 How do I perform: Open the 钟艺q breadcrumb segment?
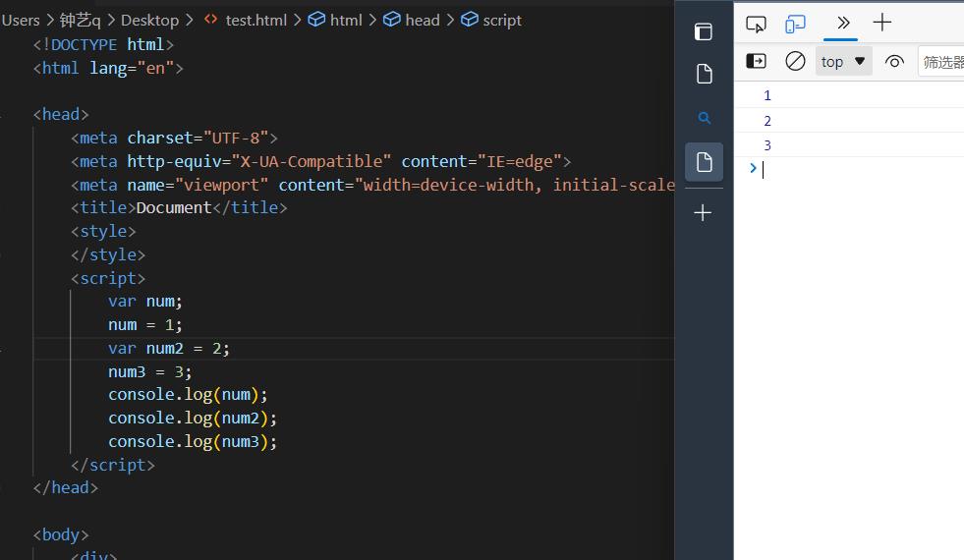coord(80,21)
